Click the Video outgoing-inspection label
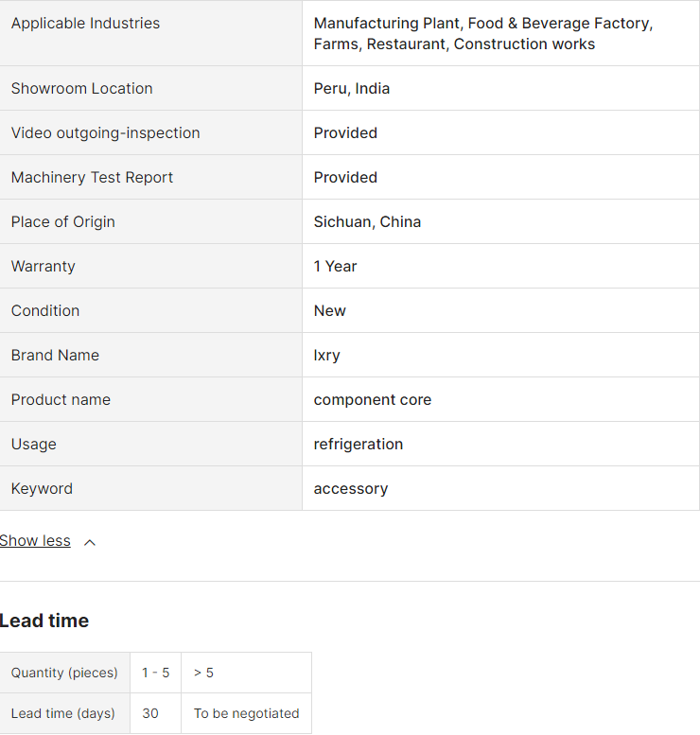700x735 pixels. (x=105, y=133)
